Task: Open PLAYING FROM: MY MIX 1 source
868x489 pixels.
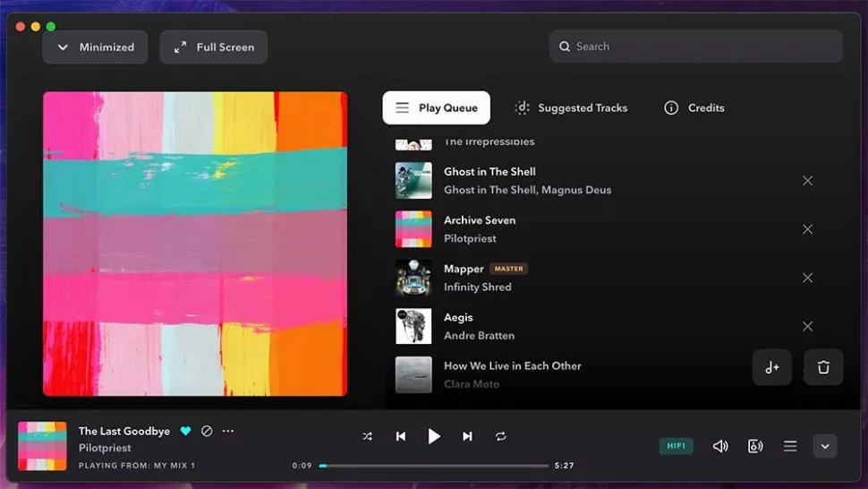Action: pos(137,465)
